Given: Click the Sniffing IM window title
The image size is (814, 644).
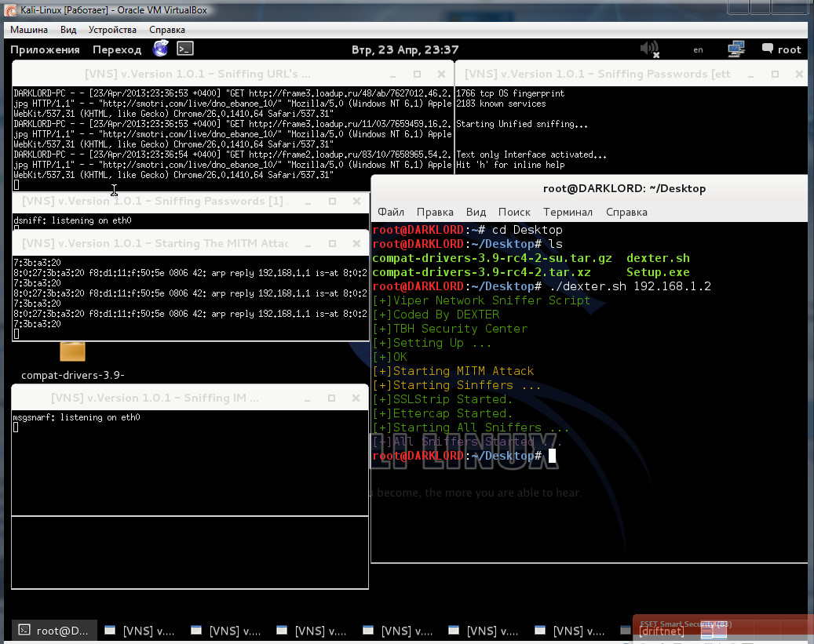Looking at the screenshot, I should tap(155, 398).
